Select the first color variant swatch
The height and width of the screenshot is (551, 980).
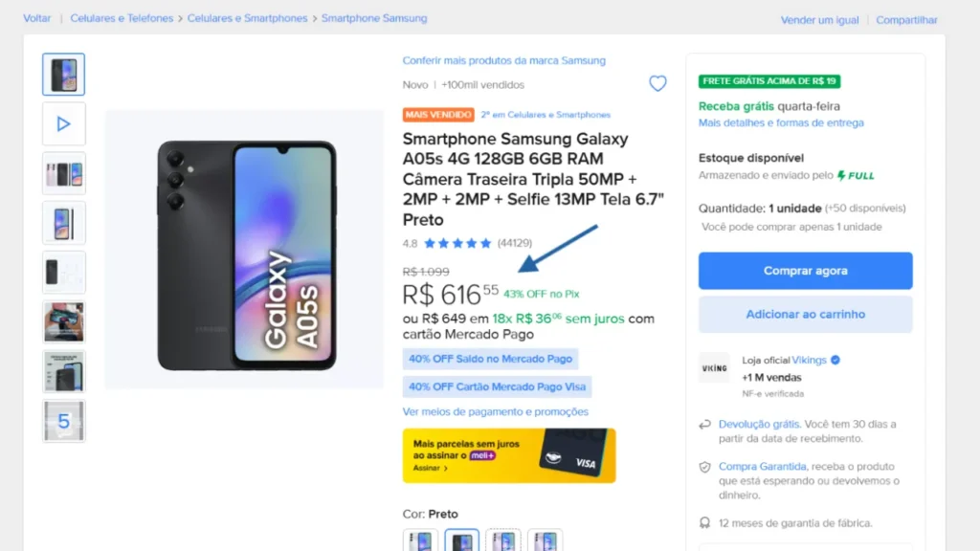tap(420, 540)
